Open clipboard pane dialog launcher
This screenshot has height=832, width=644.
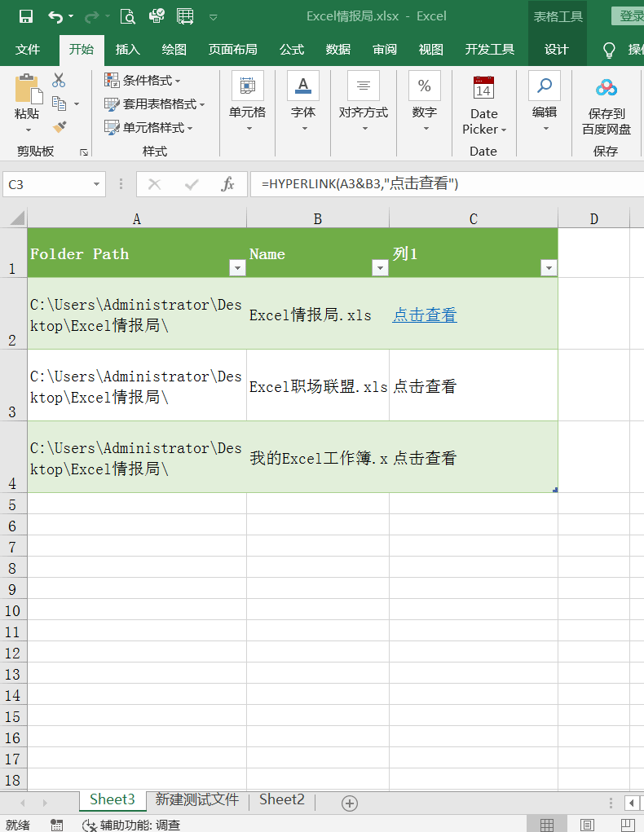pyautogui.click(x=83, y=152)
